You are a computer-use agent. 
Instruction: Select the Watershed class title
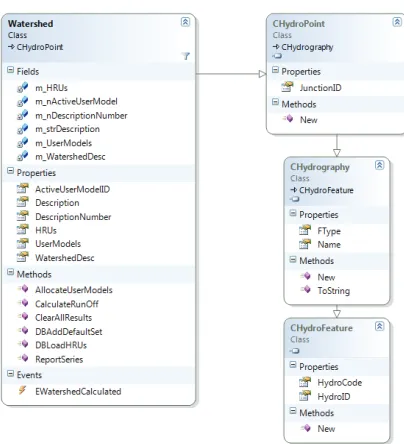pyautogui.click(x=31, y=24)
